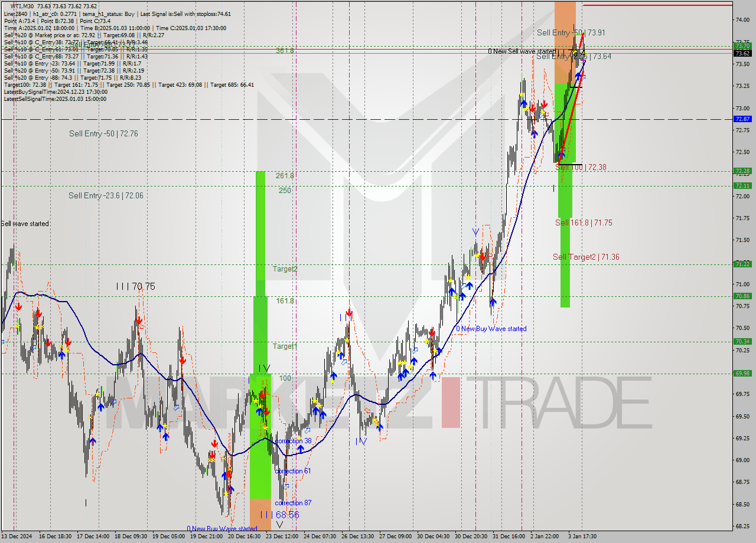The width and height of the screenshot is (756, 543).
Task: Select the '261.8' Fibonacci level label
Action: [284, 176]
